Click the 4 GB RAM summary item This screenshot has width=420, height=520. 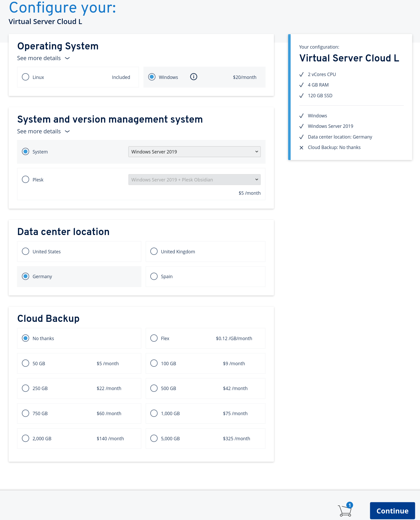click(x=318, y=85)
